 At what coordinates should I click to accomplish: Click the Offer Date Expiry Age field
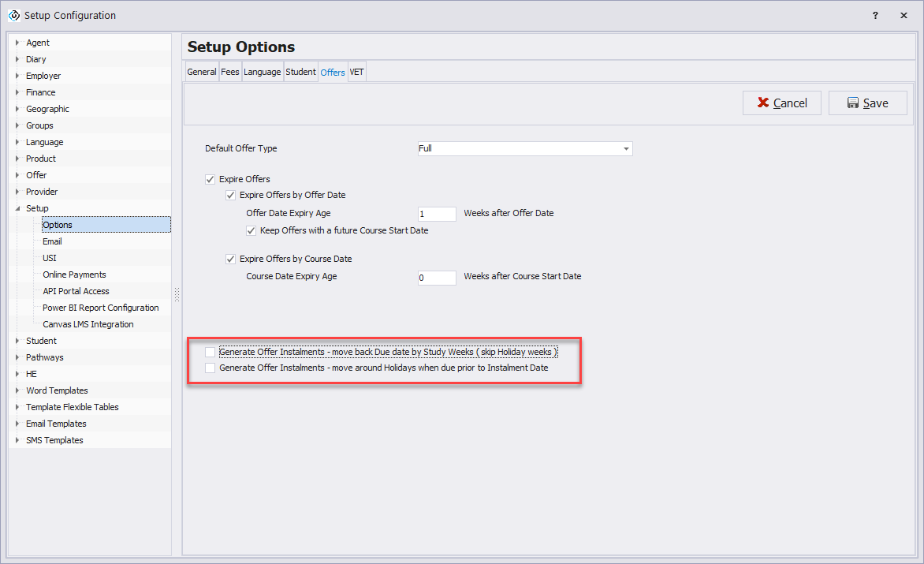click(x=437, y=214)
